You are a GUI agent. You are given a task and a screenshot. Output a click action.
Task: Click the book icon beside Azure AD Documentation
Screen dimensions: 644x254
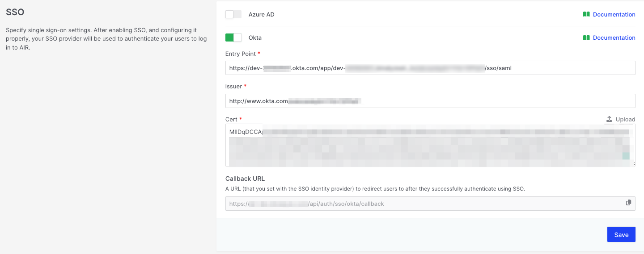(x=586, y=14)
